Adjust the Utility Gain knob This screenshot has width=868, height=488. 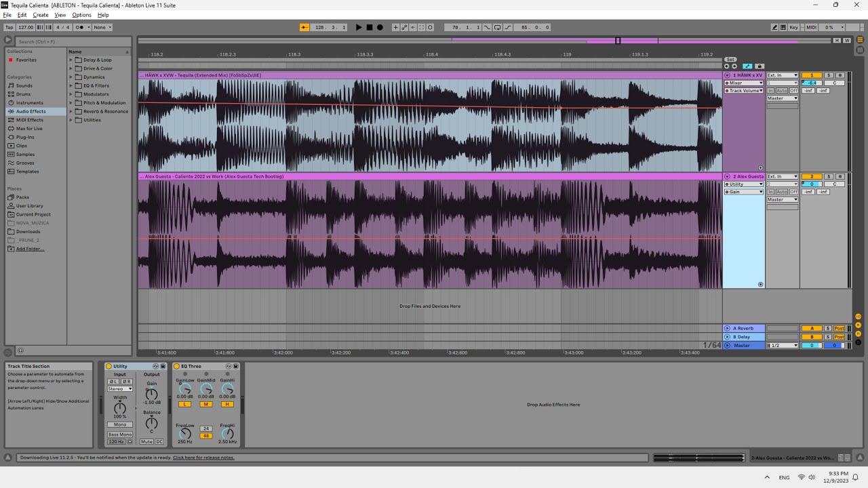151,394
